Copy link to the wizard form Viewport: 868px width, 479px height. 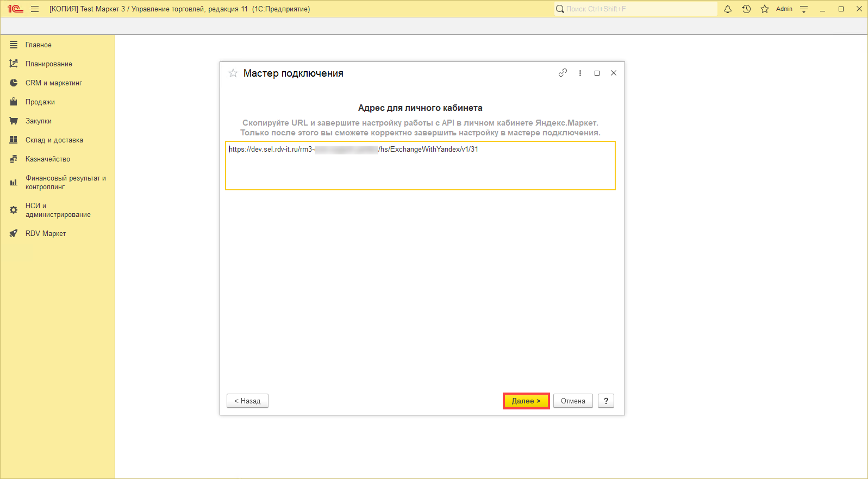tap(563, 73)
